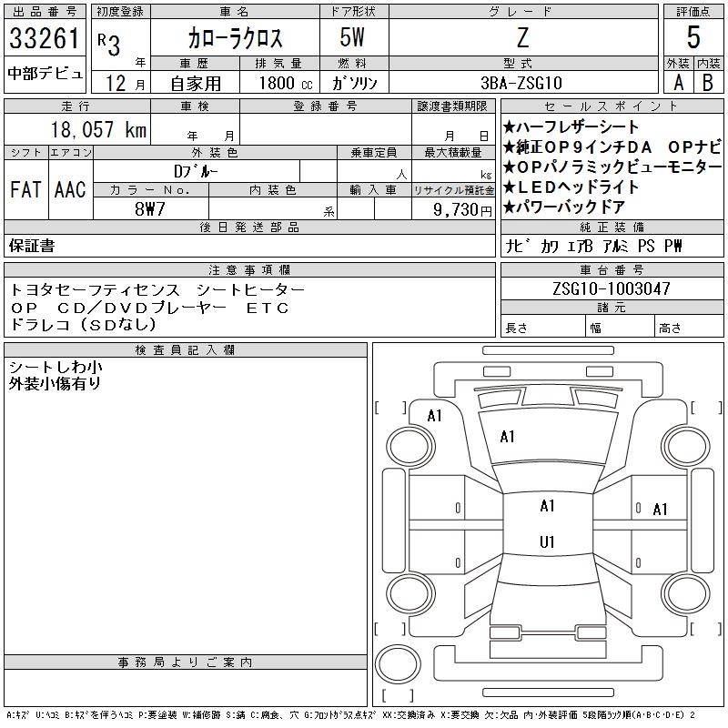Select the color code 8W7
Image resolution: width=728 pixels, height=728 pixels.
(149, 208)
